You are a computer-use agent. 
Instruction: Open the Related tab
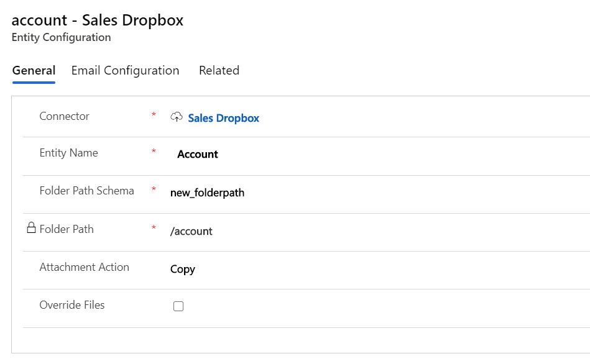[219, 70]
